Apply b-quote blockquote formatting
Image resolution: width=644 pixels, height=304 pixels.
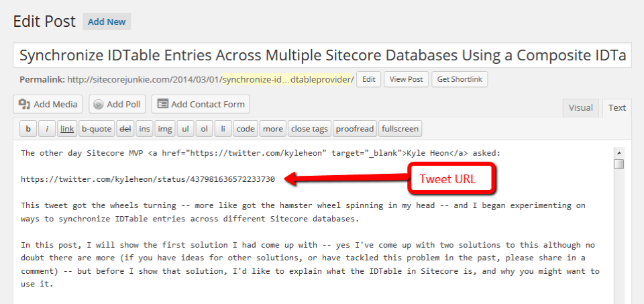(97, 128)
